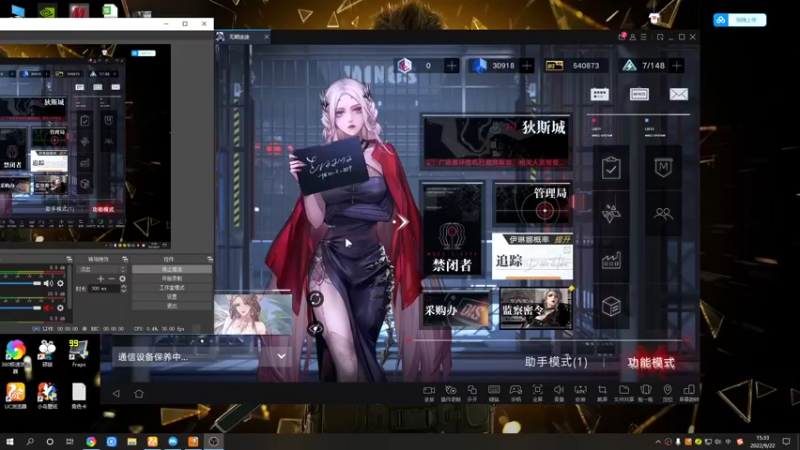Click the emulator location pin icon
Viewport: 800px width, 450px height.
pos(667,393)
